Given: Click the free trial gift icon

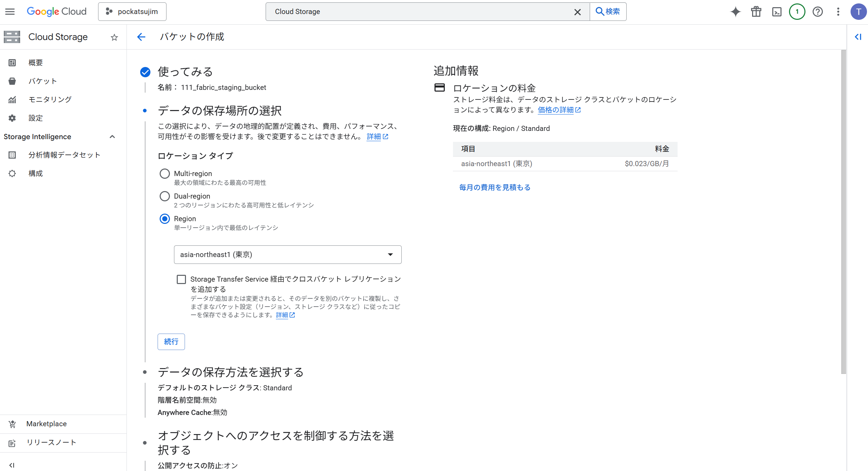Looking at the screenshot, I should tap(756, 12).
